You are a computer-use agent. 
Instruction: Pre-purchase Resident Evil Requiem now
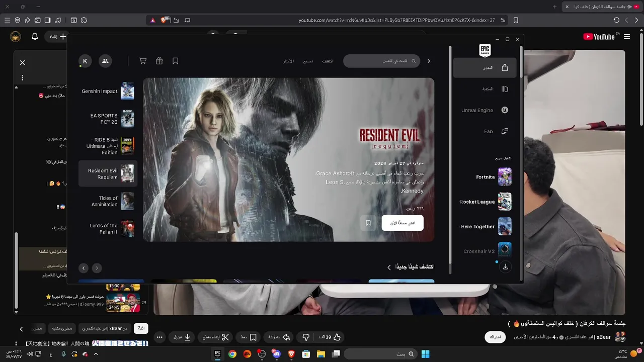click(403, 223)
